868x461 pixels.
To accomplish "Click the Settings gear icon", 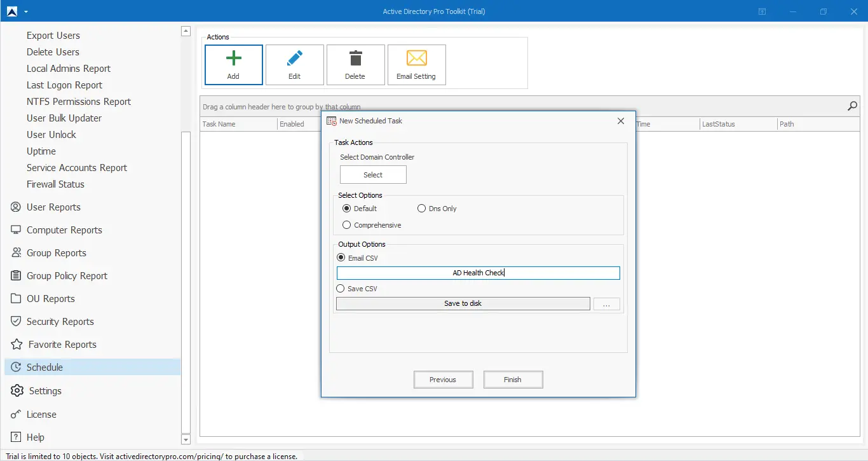I will point(17,390).
